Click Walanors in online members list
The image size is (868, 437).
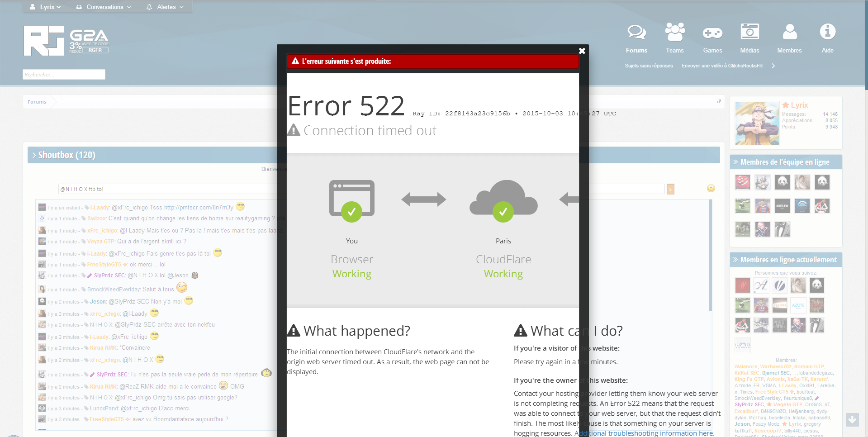[746, 366]
